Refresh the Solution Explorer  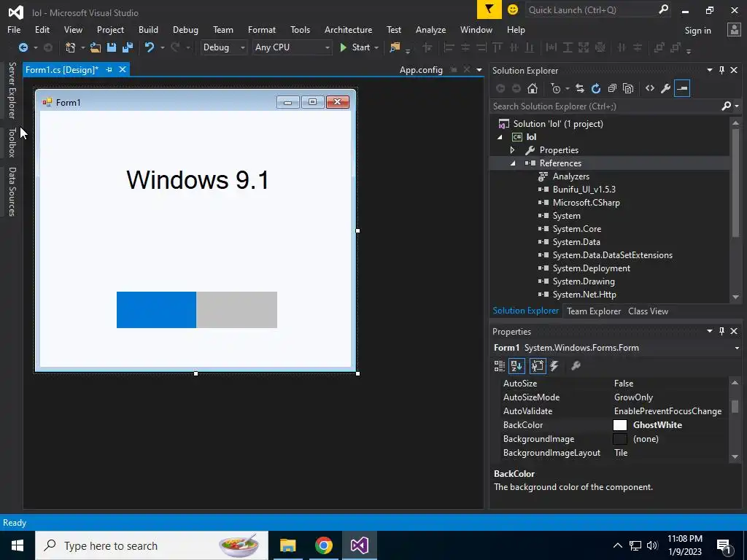pyautogui.click(x=596, y=88)
